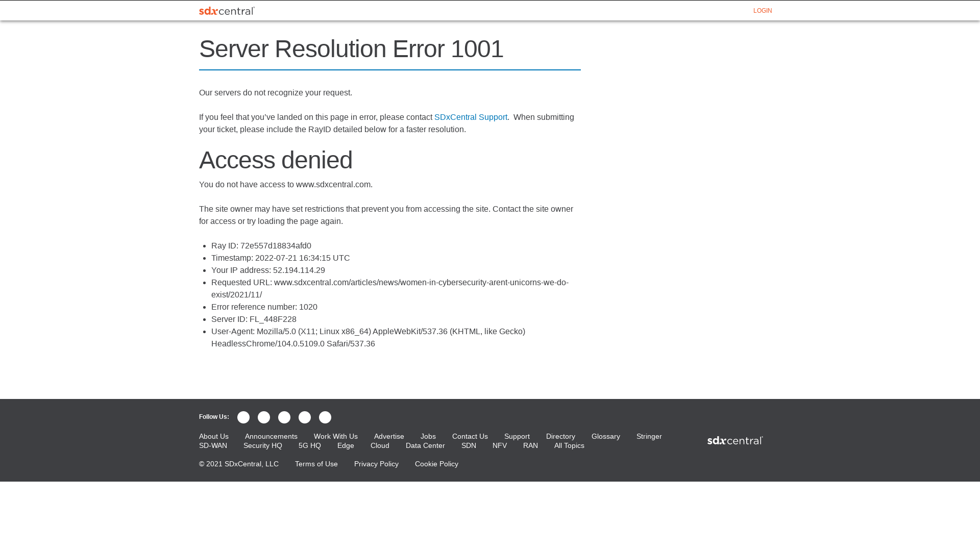Click Server ID: FL_448F228 text

click(x=254, y=319)
